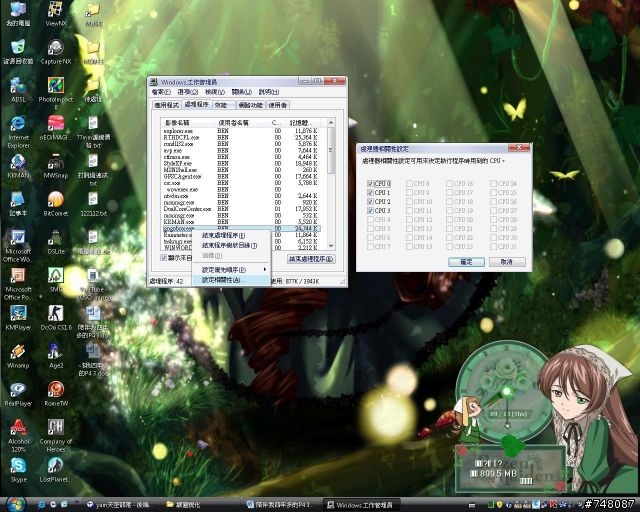The height and width of the screenshot is (512, 640).
Task: Click the 結束處理程序 button below the process list
Action: tap(311, 259)
